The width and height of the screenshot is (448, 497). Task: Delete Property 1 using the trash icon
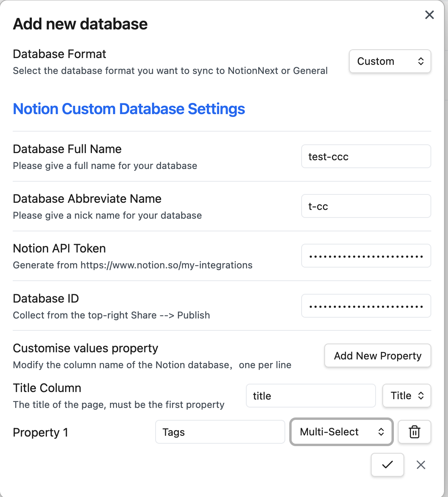414,432
